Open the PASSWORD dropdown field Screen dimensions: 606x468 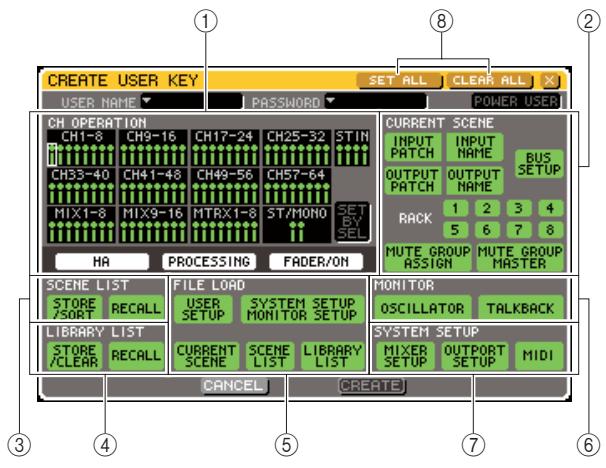(376, 102)
